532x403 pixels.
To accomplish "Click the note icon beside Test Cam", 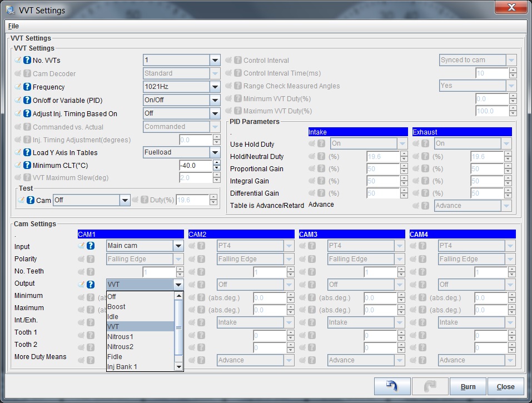I will [x=21, y=200].
